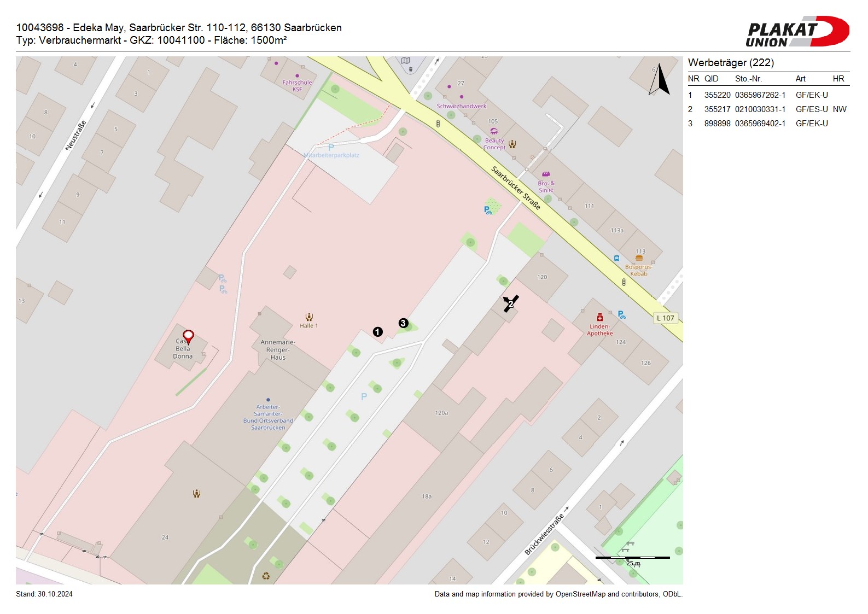
Task: Click the north arrow compass
Action: 659,80
